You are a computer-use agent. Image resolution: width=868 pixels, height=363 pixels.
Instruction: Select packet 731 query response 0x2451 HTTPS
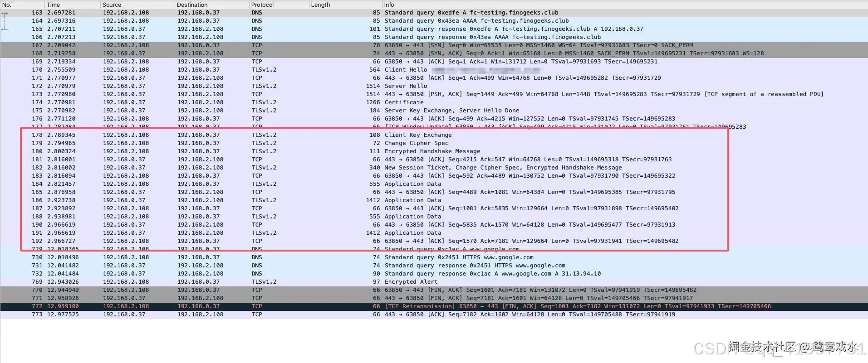(x=434, y=266)
